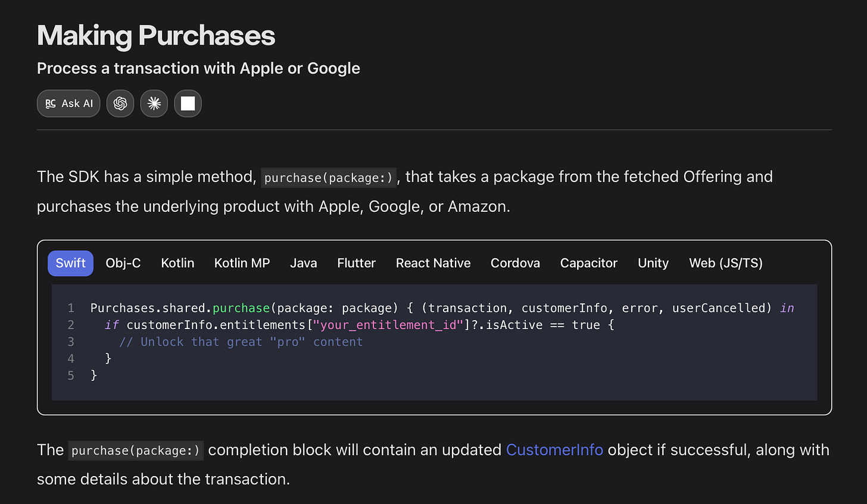Open page in ChatGPT via knot icon
Screen dimensions: 867x504
[x=120, y=104]
